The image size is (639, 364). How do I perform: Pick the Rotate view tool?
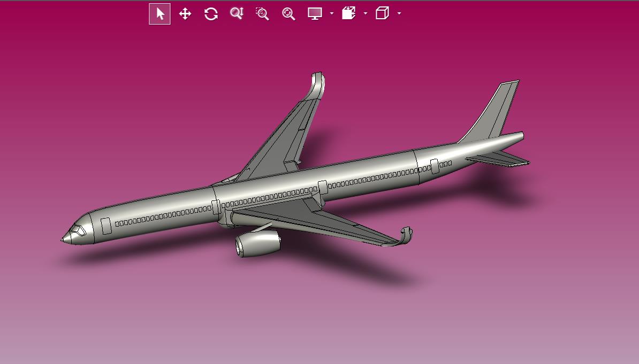[x=211, y=14]
